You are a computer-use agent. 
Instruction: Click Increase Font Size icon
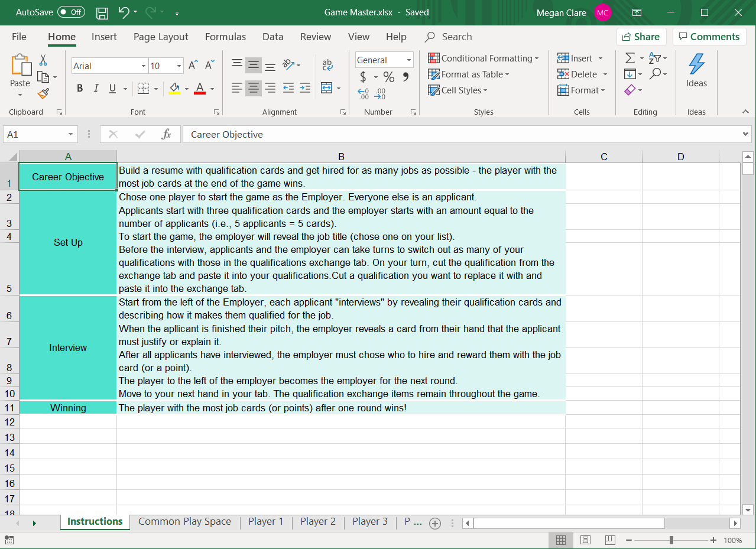pyautogui.click(x=193, y=66)
